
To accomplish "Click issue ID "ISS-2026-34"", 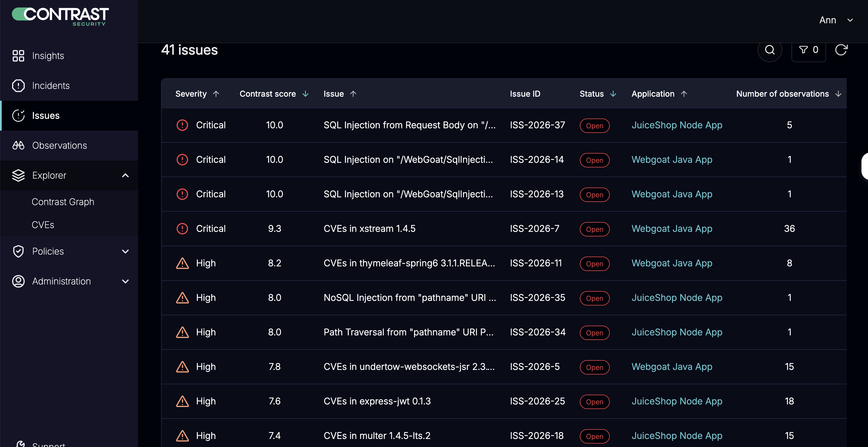I will (x=538, y=332).
